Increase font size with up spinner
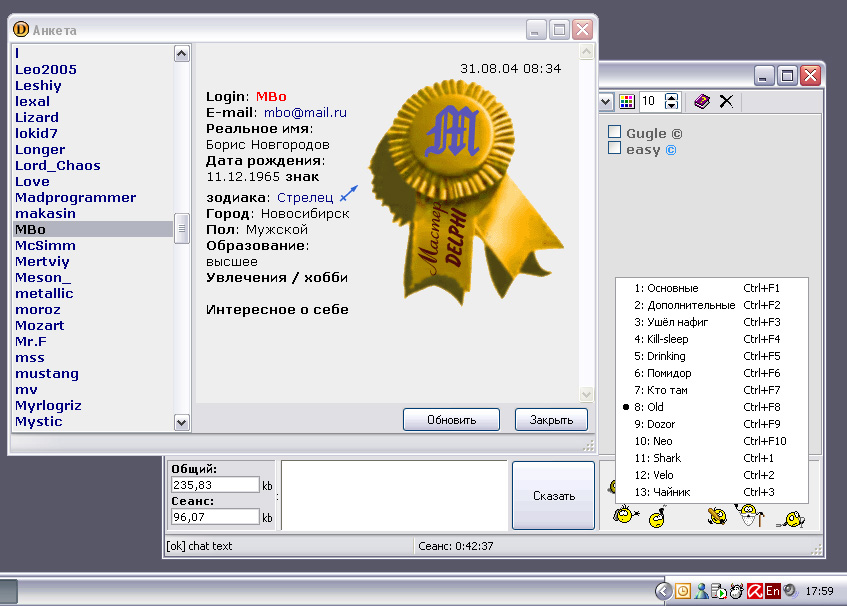Image resolution: width=847 pixels, height=606 pixels. click(671, 97)
